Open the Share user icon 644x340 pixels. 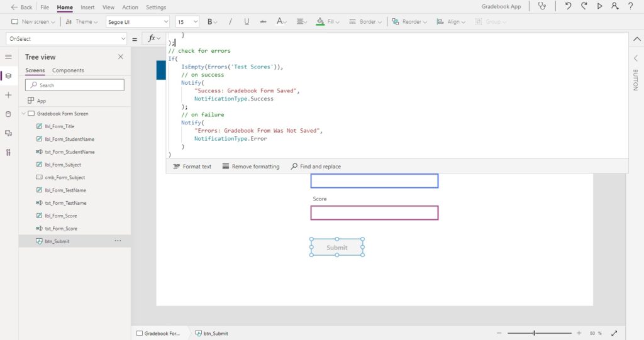(x=615, y=6)
